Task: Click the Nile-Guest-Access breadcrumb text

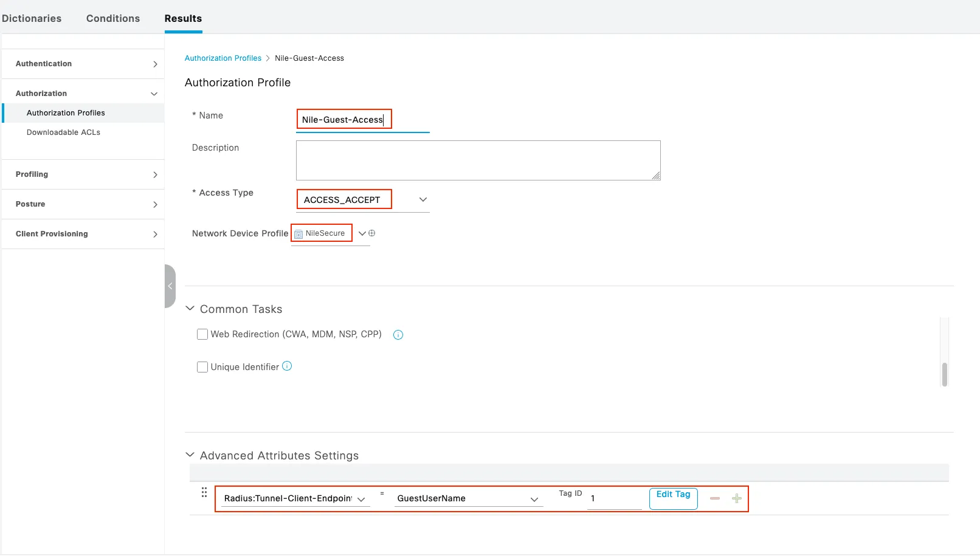Action: (x=309, y=58)
